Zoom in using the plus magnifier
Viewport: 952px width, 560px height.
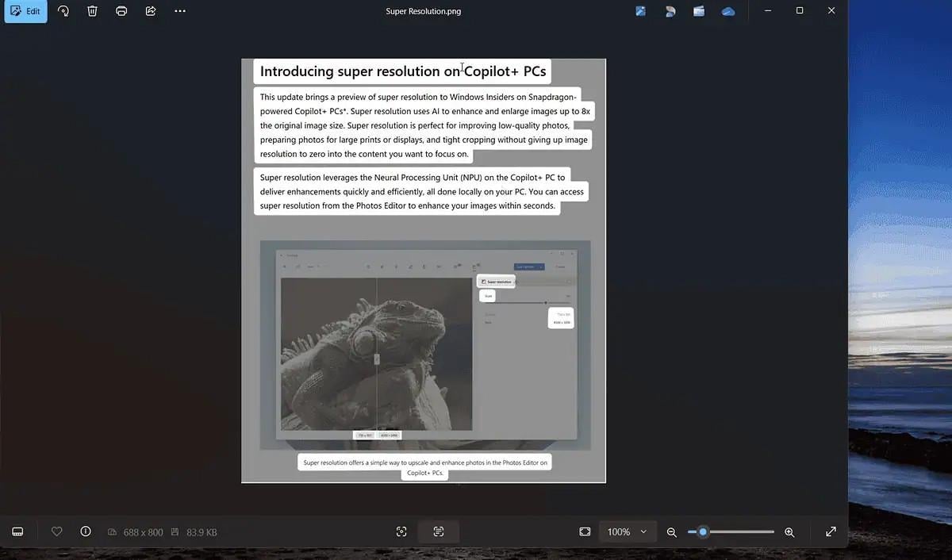click(x=789, y=531)
